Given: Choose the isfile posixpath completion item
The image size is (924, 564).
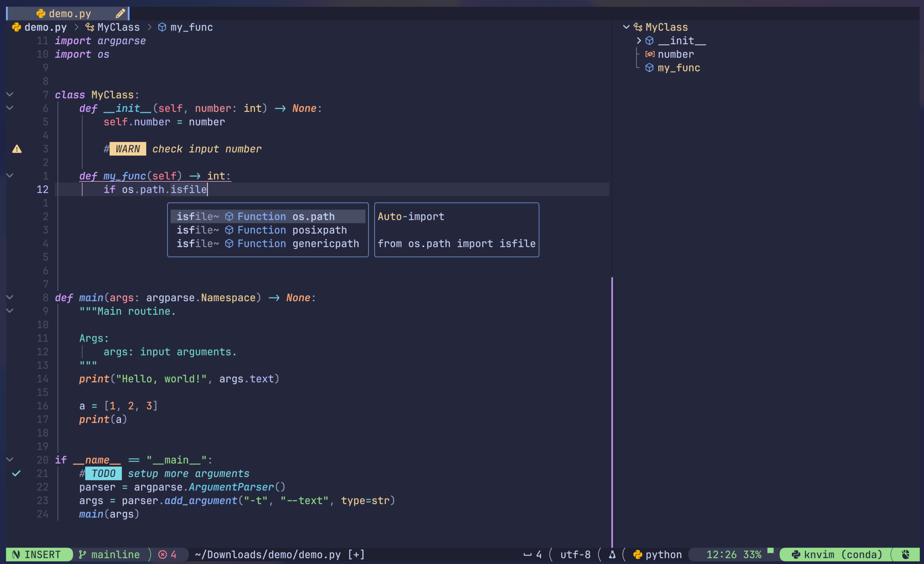Looking at the screenshot, I should (268, 230).
